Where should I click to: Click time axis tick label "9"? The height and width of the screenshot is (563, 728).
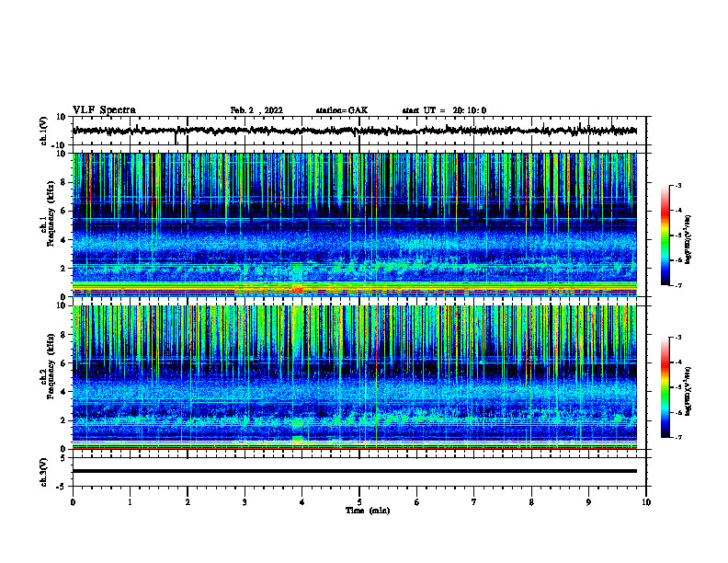tap(588, 502)
